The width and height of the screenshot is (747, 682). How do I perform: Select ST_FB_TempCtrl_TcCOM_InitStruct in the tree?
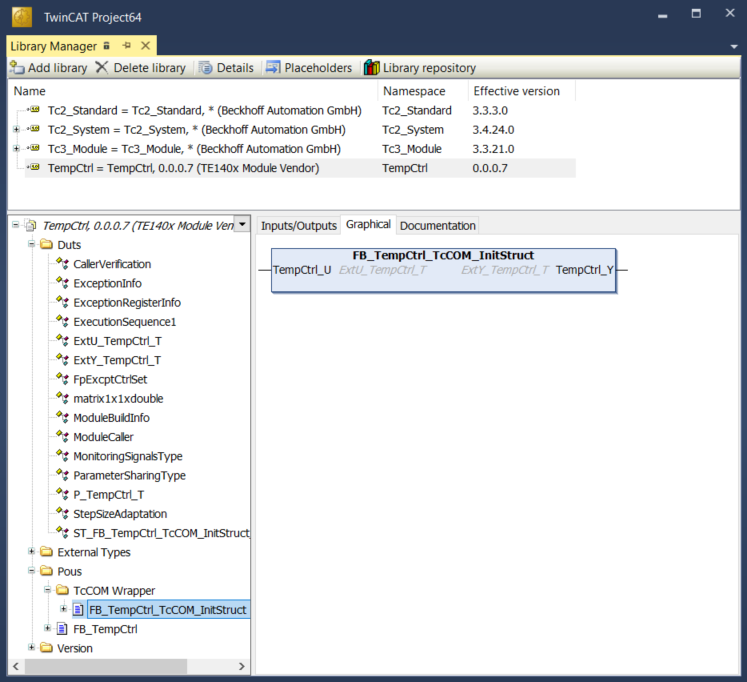[x=161, y=533]
